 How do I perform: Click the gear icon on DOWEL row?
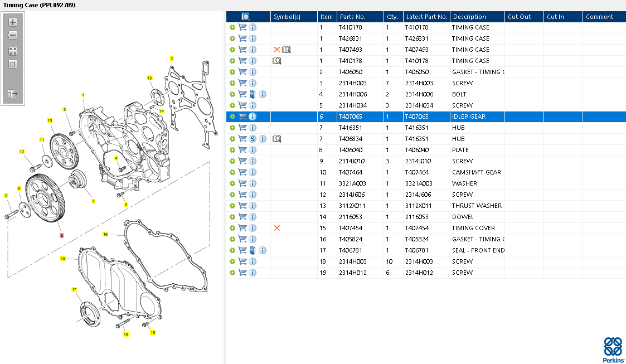(232, 217)
